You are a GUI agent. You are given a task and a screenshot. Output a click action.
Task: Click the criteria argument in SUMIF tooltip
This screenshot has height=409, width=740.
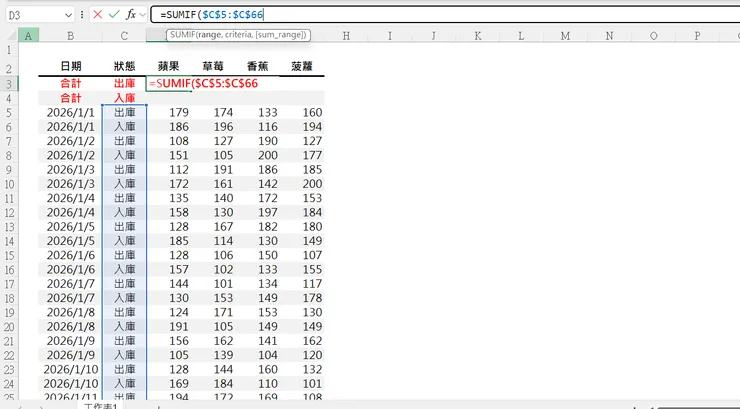239,34
